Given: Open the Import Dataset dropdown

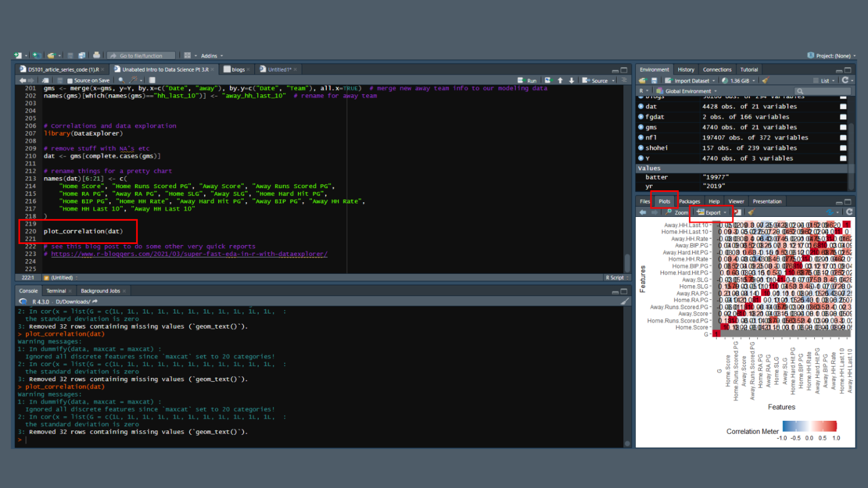Looking at the screenshot, I should click(691, 81).
